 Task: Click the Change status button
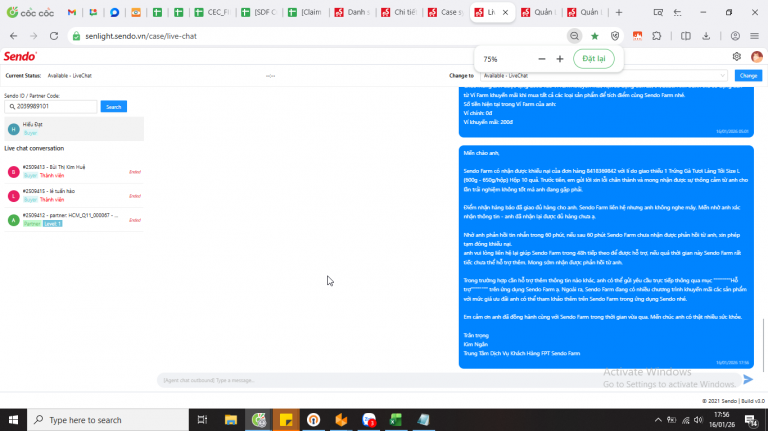point(748,75)
